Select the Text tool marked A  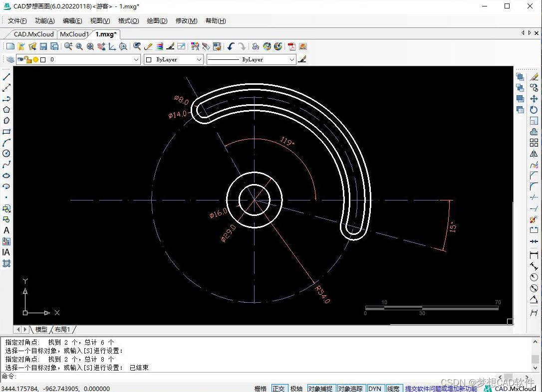point(6,230)
